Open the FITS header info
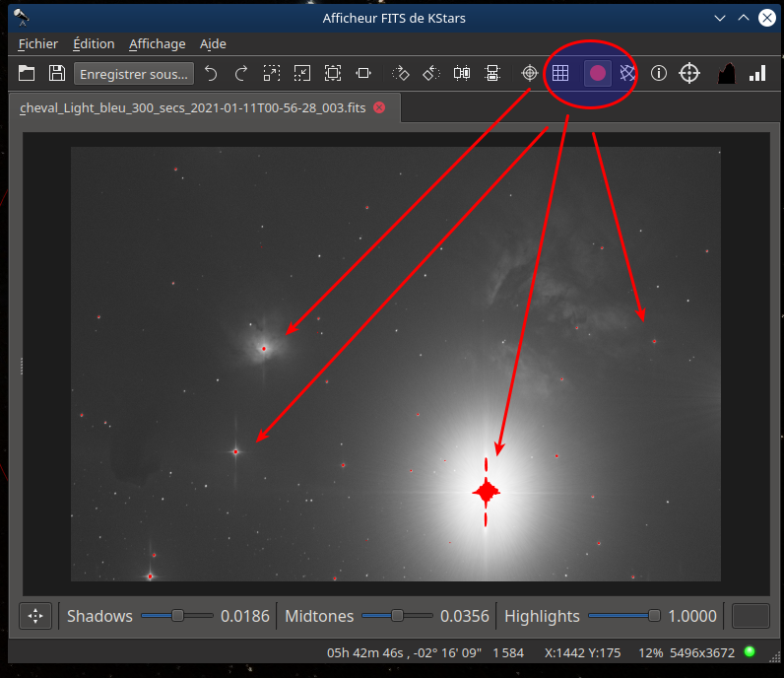The image size is (784, 678). [x=659, y=74]
